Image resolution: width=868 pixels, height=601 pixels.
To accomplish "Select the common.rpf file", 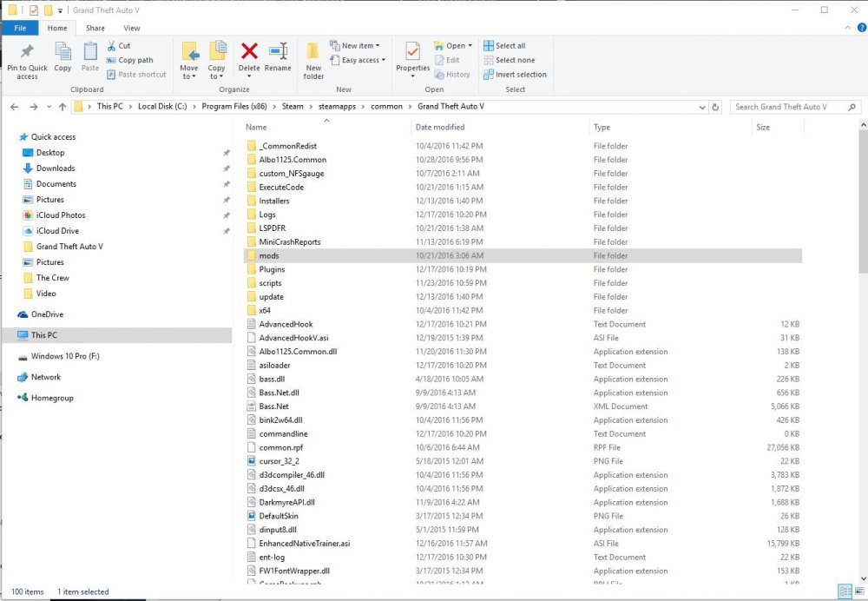I will pyautogui.click(x=280, y=447).
